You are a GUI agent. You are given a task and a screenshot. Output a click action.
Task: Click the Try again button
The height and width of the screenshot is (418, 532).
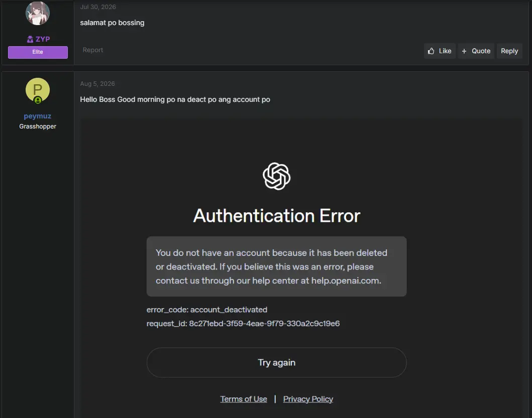click(x=276, y=363)
